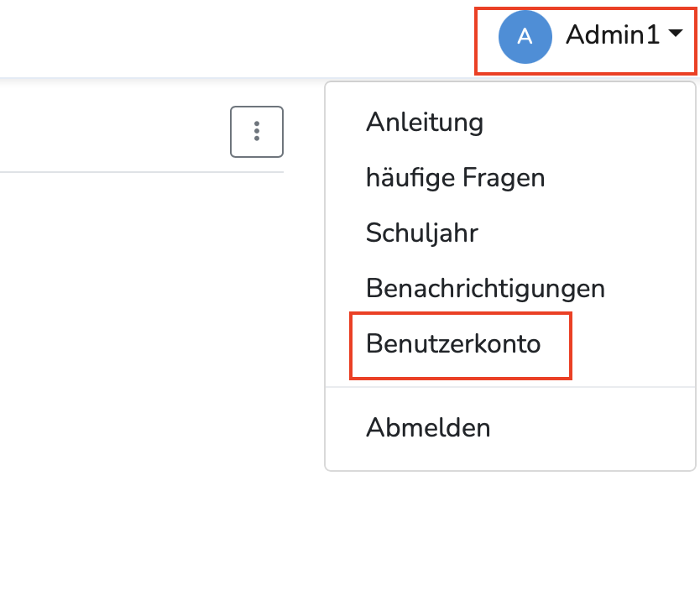Select häufige Fragen menu entry
The height and width of the screenshot is (591, 700).
coord(455,178)
